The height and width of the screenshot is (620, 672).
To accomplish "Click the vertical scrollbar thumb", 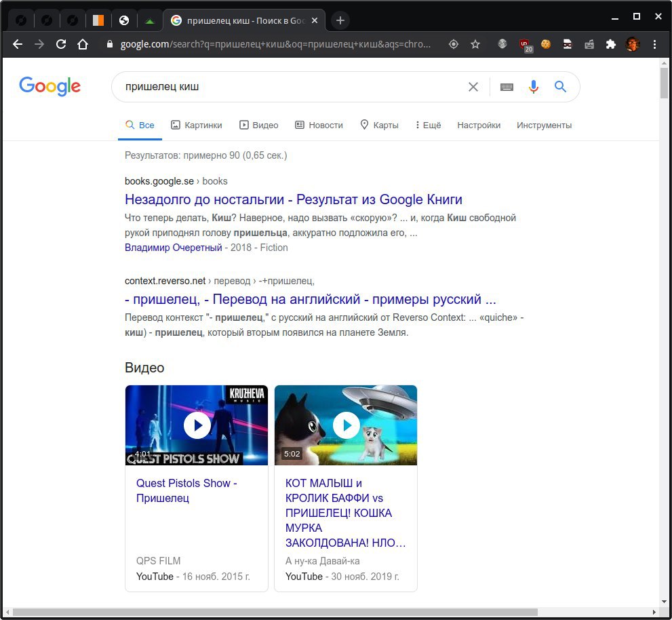I will coord(664,83).
